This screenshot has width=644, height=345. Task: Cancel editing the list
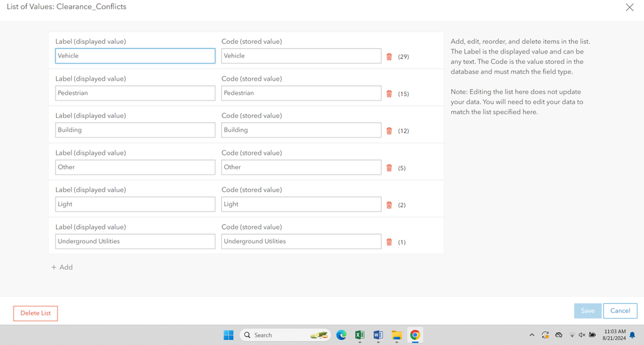click(x=620, y=311)
